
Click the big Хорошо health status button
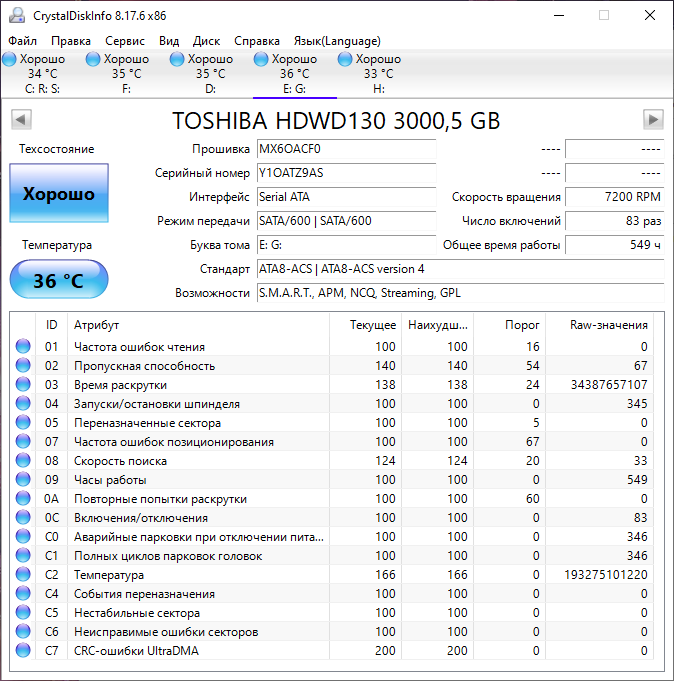pyautogui.click(x=59, y=193)
